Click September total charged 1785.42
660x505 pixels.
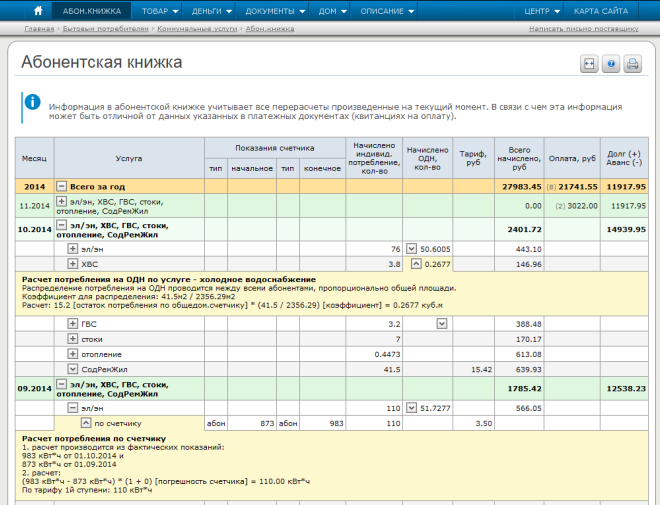tap(524, 388)
